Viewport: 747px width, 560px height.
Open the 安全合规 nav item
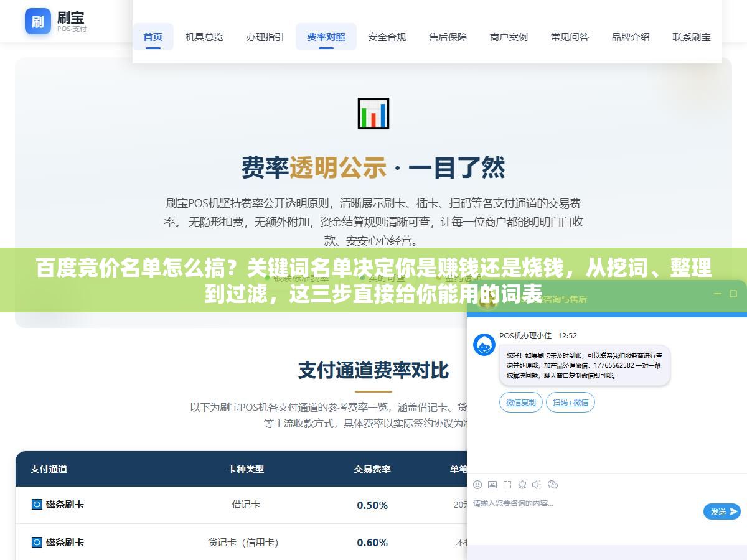coord(387,37)
